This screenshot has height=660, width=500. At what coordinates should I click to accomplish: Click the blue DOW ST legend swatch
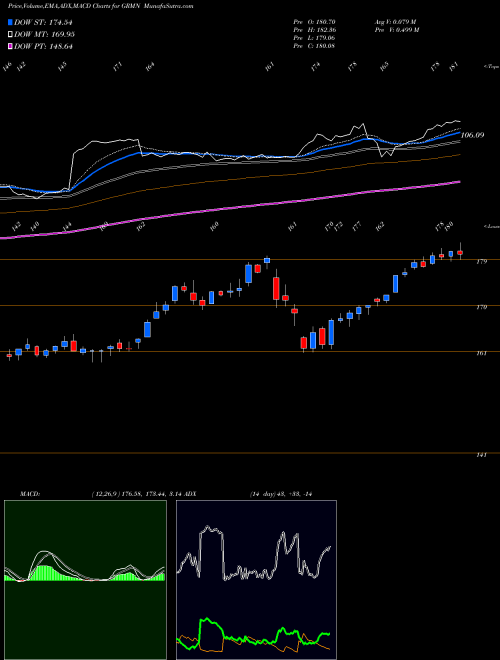click(10, 23)
